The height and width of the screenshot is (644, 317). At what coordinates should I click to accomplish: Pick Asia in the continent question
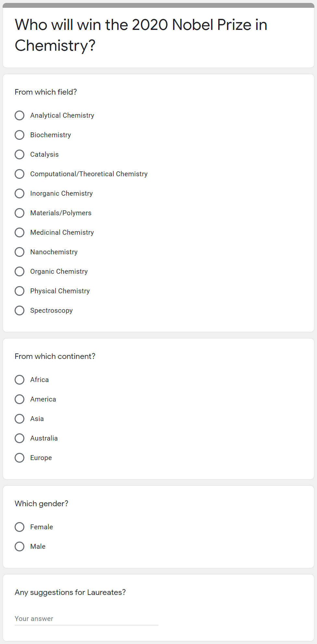(x=19, y=419)
